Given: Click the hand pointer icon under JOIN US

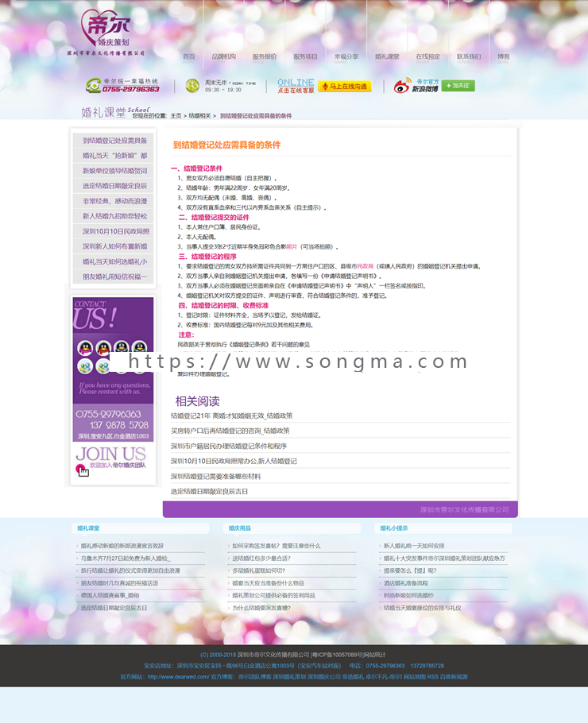Looking at the screenshot, I should click(x=82, y=470).
